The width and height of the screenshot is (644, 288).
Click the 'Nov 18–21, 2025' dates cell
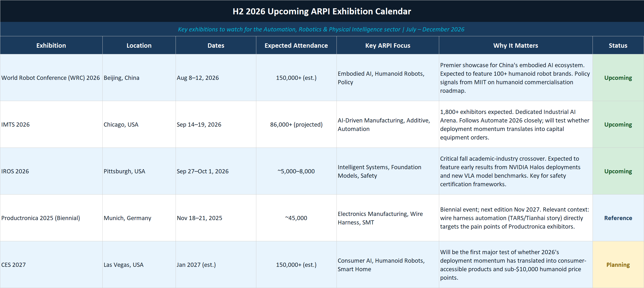tap(216, 218)
